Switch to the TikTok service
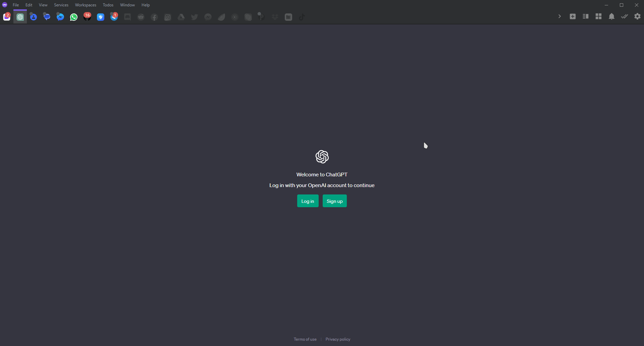The image size is (644, 346). 302,17
